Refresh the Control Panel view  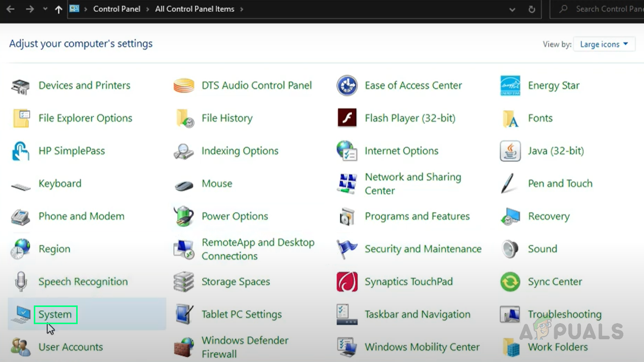tap(532, 9)
